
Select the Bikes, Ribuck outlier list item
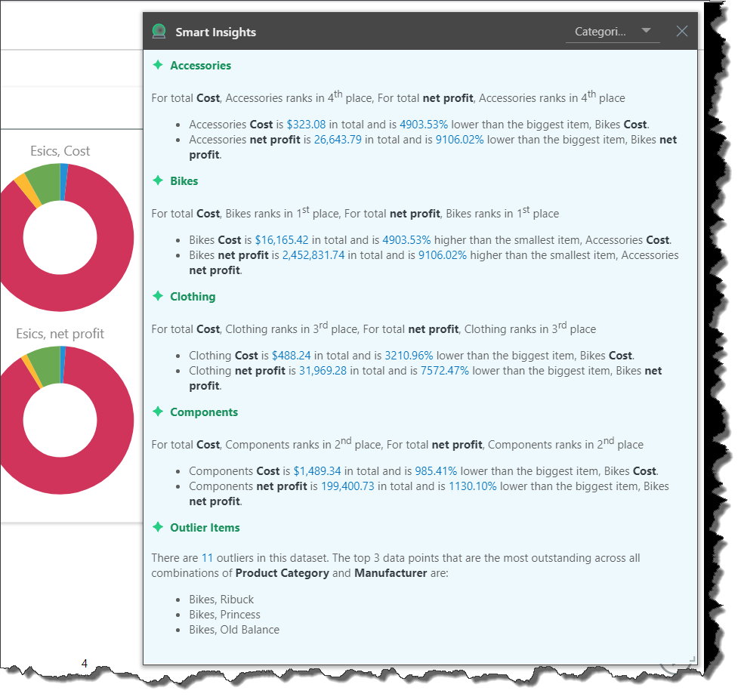click(x=221, y=599)
